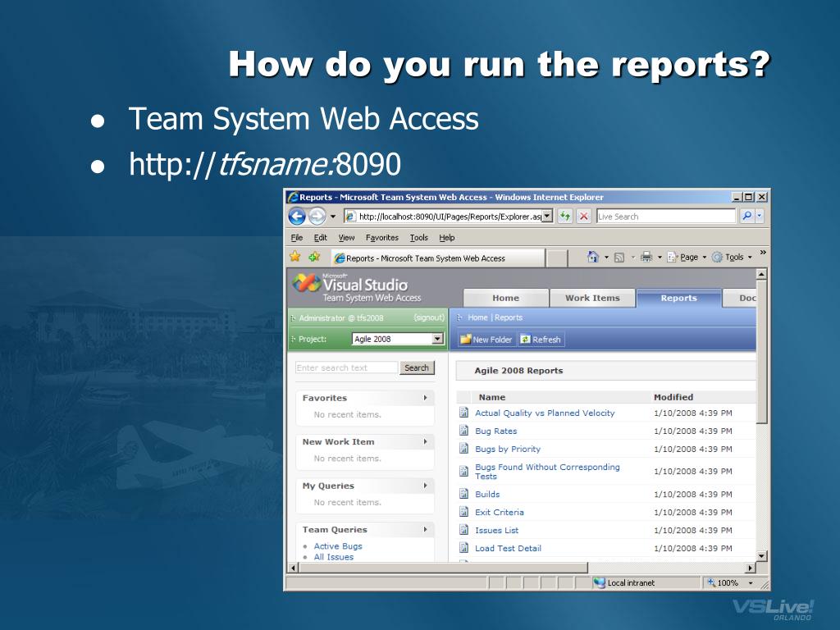Click the Home breadcrumb link
Viewport: 840px width, 630px height.
pos(477,317)
